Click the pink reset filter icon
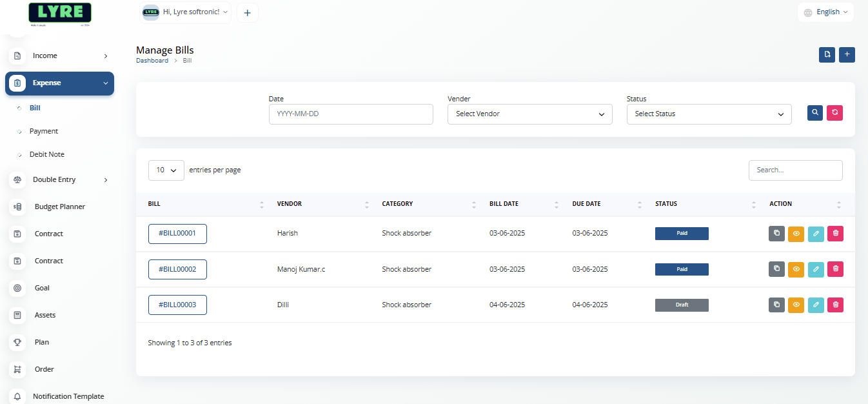The width and height of the screenshot is (868, 404). coord(835,112)
